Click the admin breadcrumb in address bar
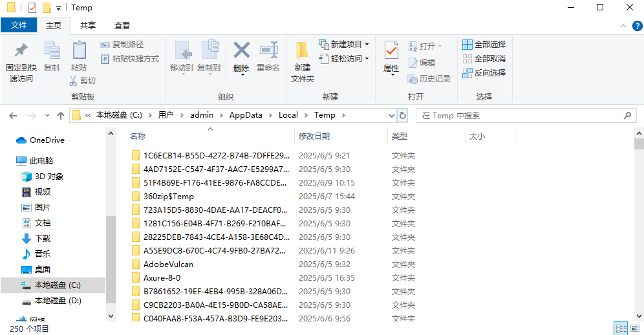This screenshot has height=335, width=644. 202,115
